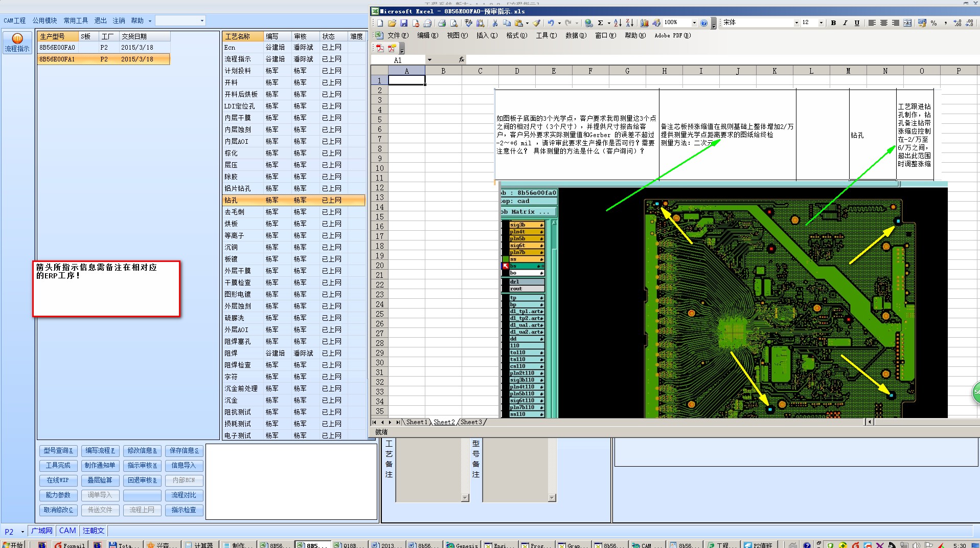Open Excel print preview
This screenshot has width=980, height=548.
pos(453,23)
